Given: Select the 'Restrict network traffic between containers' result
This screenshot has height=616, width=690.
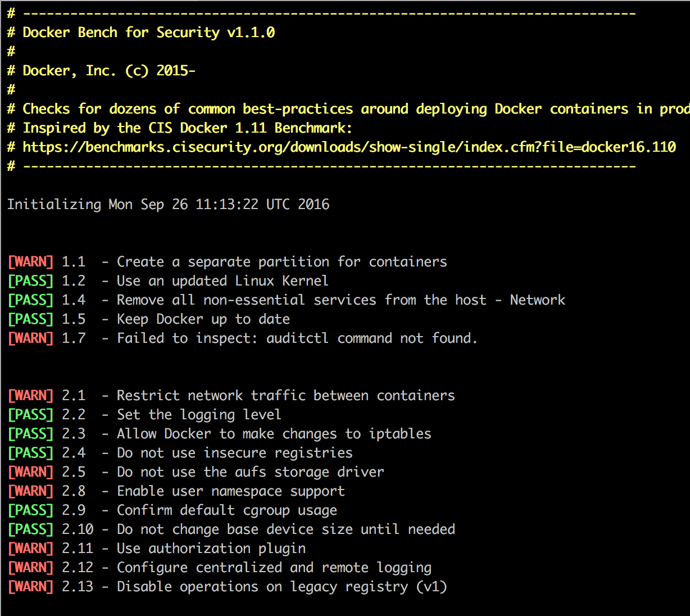Looking at the screenshot, I should [285, 395].
